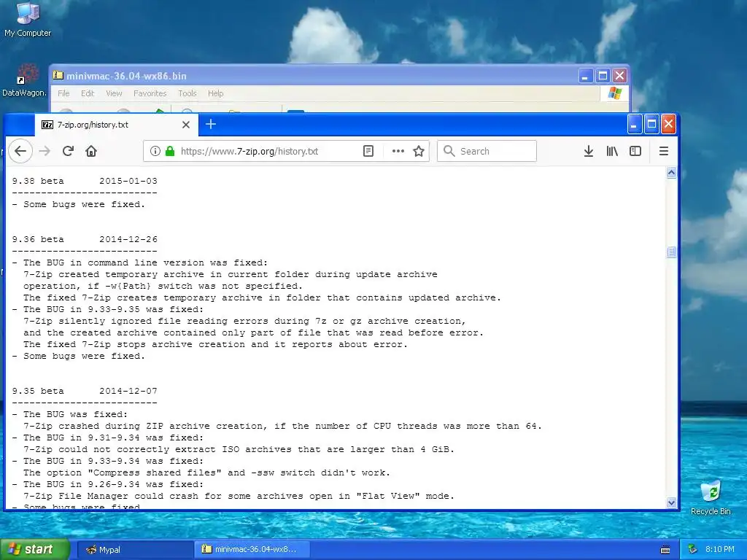Click line mentioning "Flat View" mode

tap(239, 496)
